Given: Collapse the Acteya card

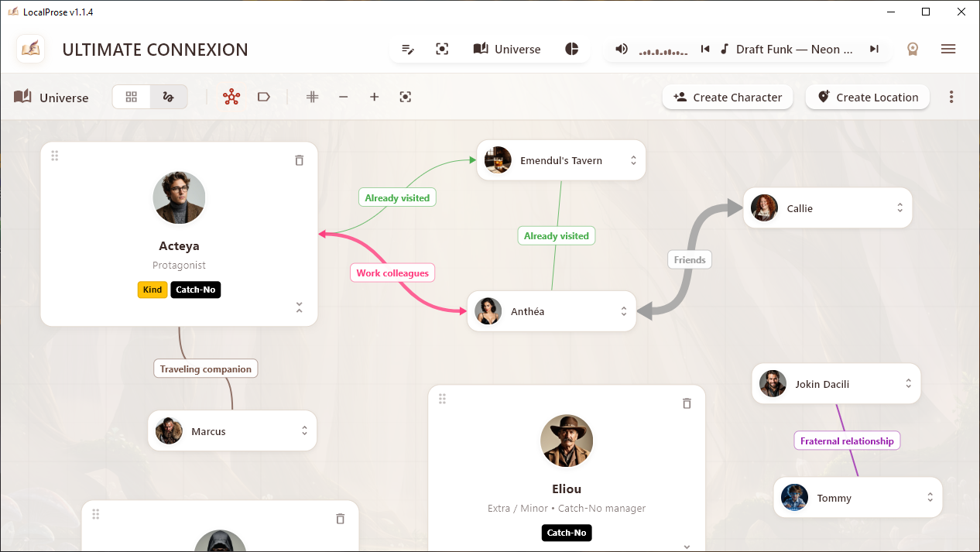Looking at the screenshot, I should [300, 307].
